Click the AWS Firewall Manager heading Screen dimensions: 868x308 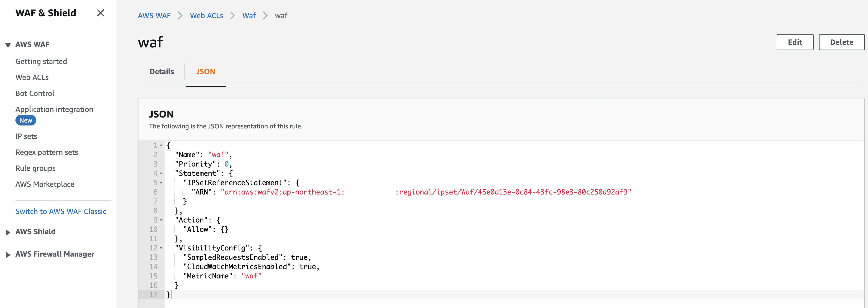click(55, 254)
